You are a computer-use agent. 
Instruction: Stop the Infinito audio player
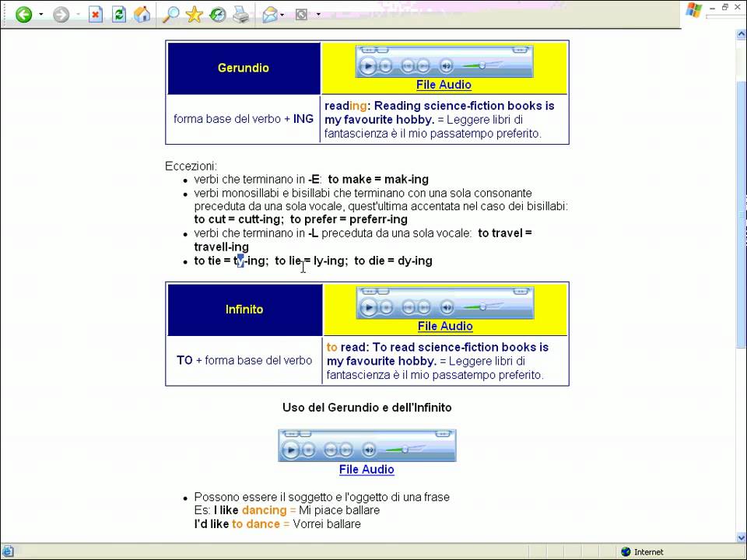pyautogui.click(x=387, y=308)
